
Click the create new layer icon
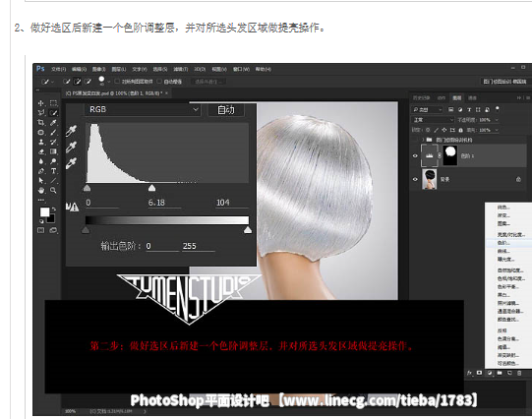509,373
